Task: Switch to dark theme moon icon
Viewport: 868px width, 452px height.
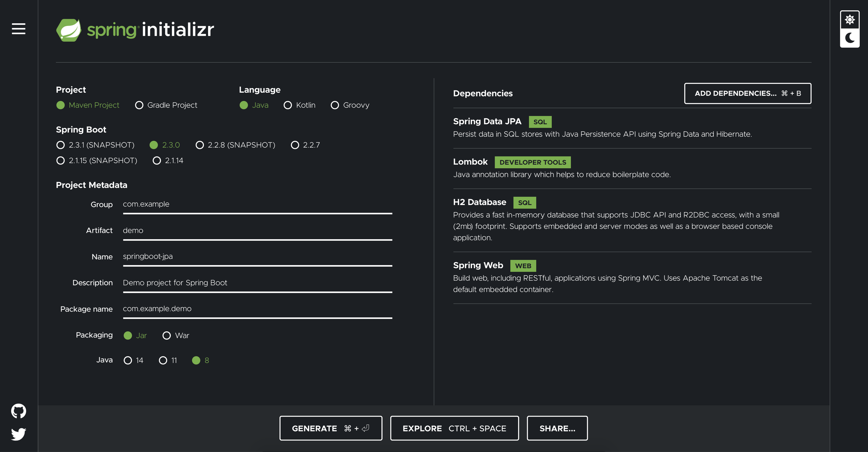Action: [x=849, y=38]
